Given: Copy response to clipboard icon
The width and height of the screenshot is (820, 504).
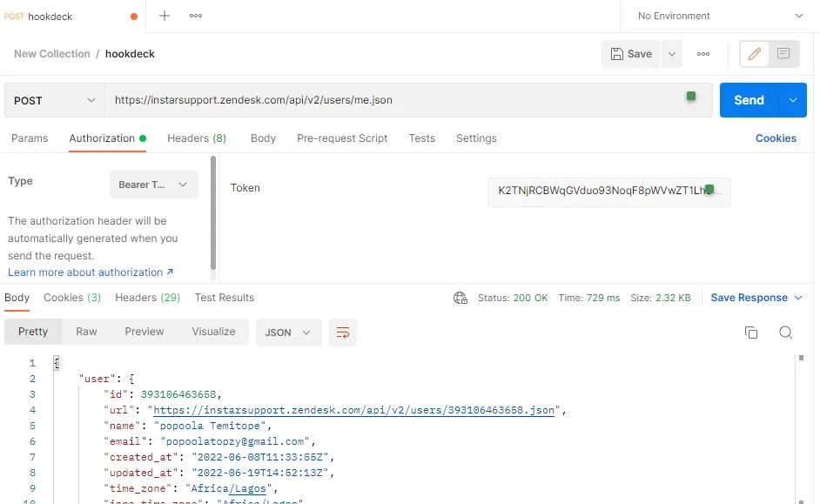Looking at the screenshot, I should point(751,333).
